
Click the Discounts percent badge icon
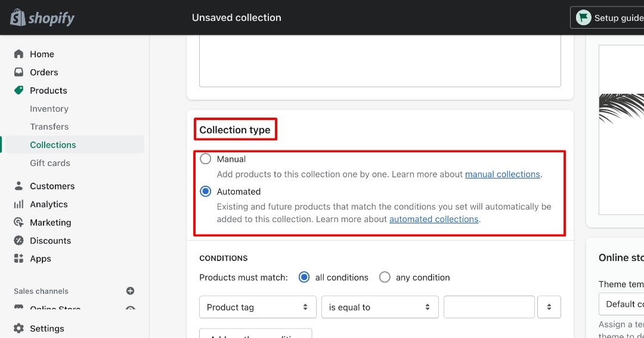18,240
